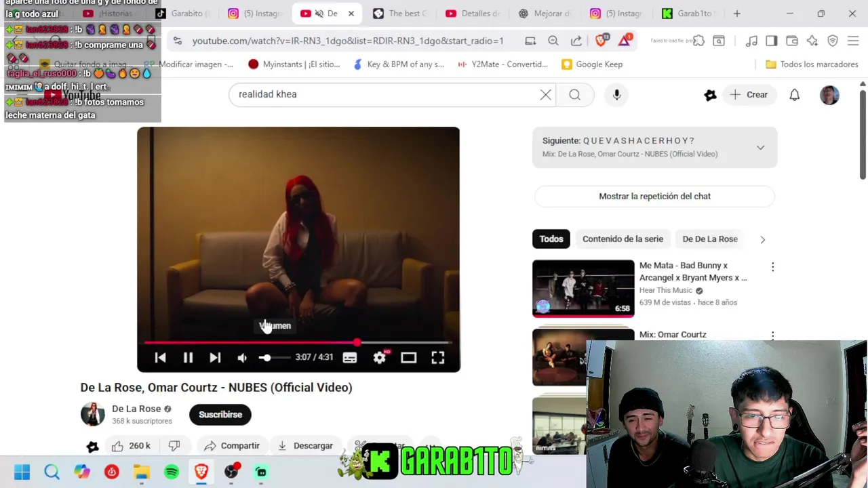The height and width of the screenshot is (488, 868).
Task: Open the site settings icon left of the URL
Action: pyautogui.click(x=178, y=41)
